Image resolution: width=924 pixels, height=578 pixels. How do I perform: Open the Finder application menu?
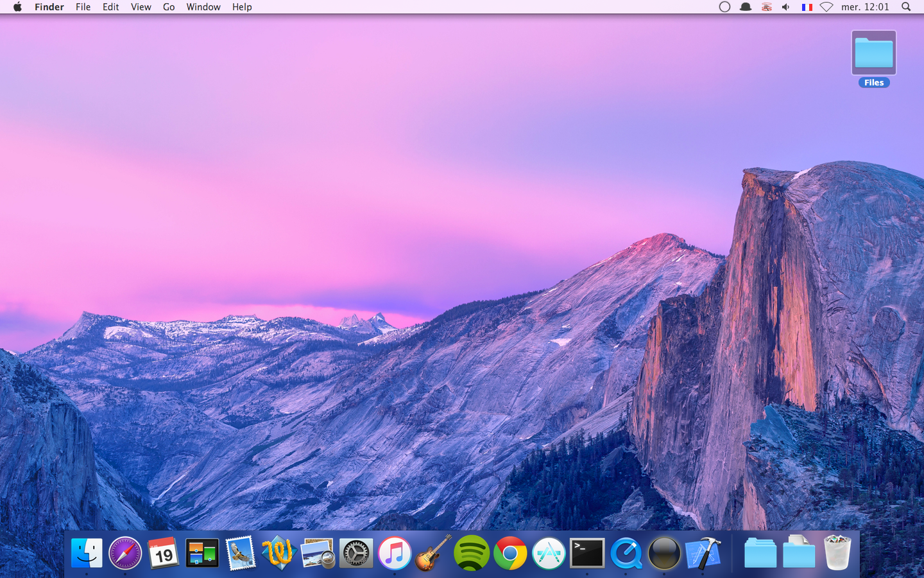point(49,7)
